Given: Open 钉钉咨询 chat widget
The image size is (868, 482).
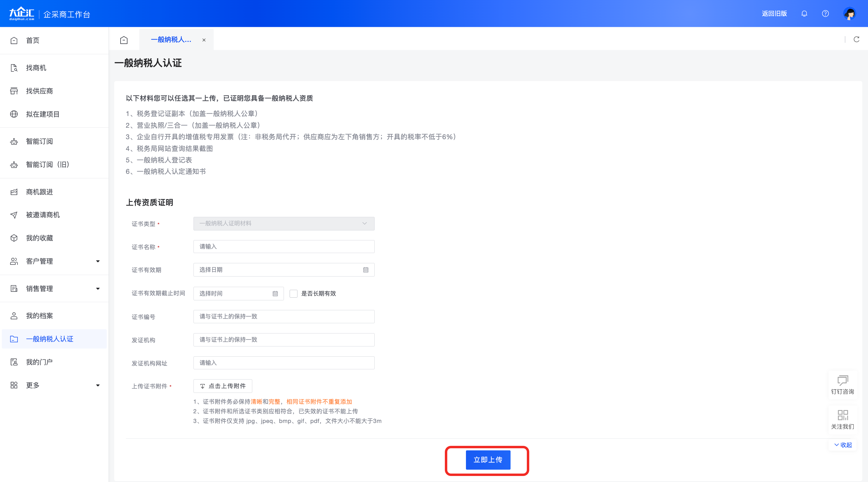Looking at the screenshot, I should (x=842, y=385).
